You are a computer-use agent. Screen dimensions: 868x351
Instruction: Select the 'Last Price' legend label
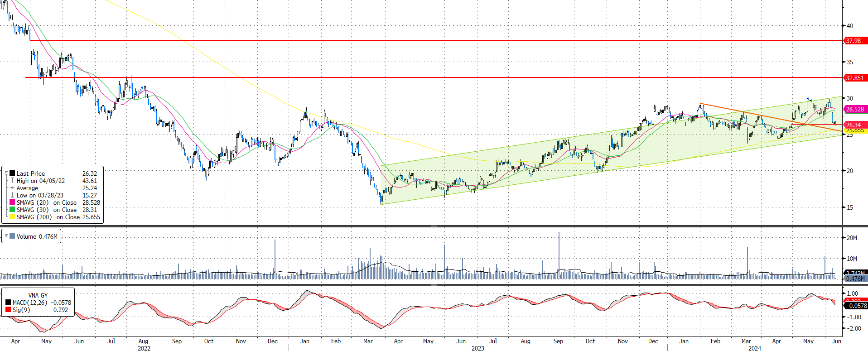pos(31,173)
